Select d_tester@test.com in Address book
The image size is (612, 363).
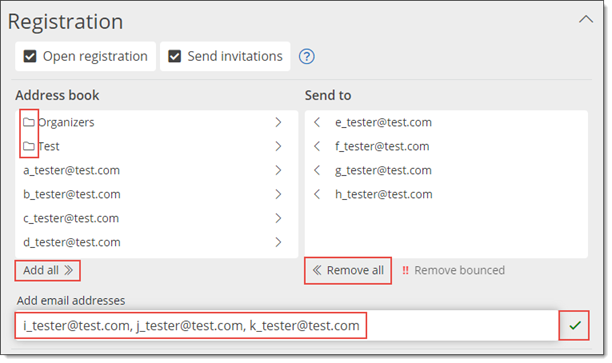[72, 242]
